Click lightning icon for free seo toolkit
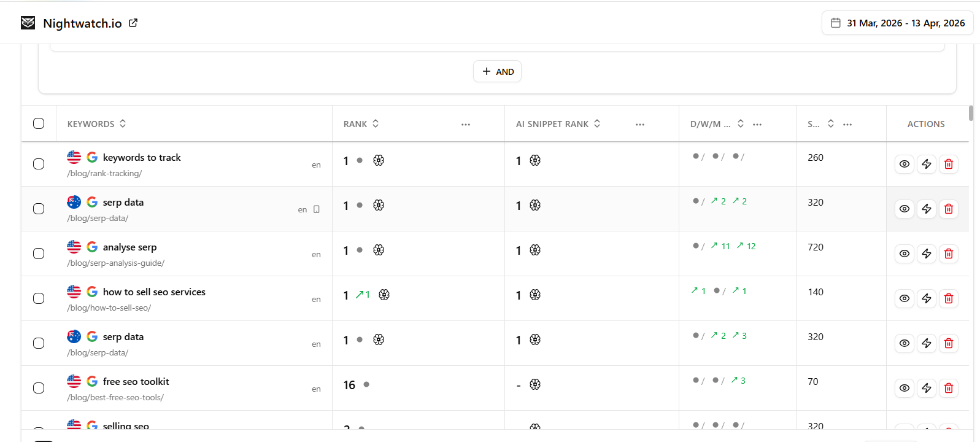 click(x=927, y=388)
